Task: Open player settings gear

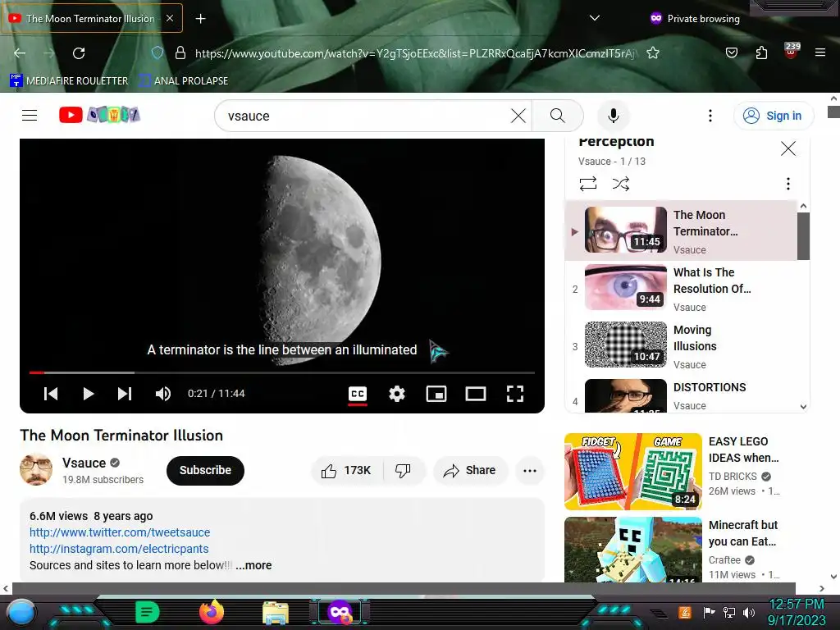Action: click(396, 394)
